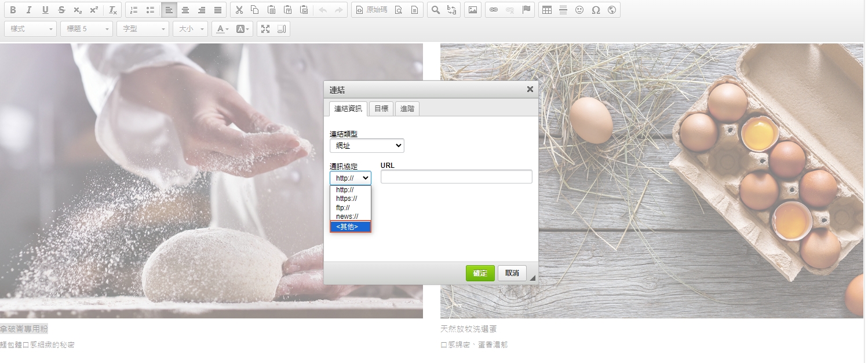Click the find magnifier icon

point(436,10)
